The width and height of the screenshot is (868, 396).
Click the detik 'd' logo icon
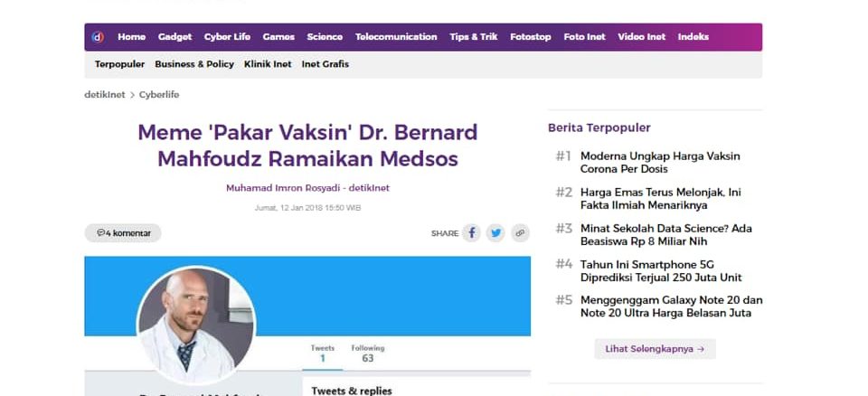tap(98, 37)
